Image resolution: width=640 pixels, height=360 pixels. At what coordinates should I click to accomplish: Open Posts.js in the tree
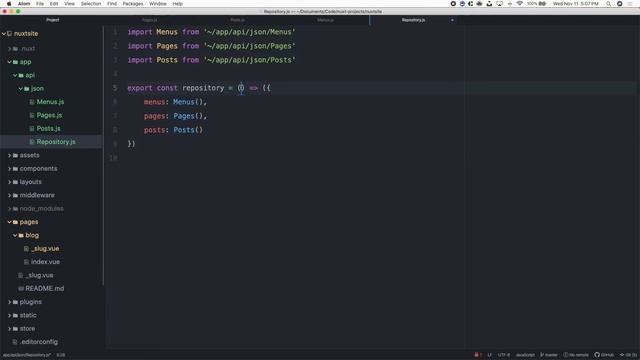(49, 129)
